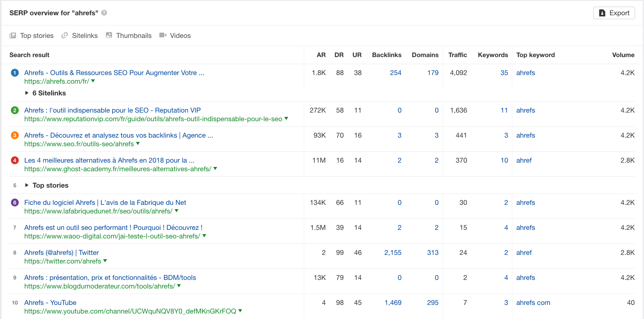Image resolution: width=644 pixels, height=319 pixels.
Task: Click keywords count 35
Action: pos(504,73)
